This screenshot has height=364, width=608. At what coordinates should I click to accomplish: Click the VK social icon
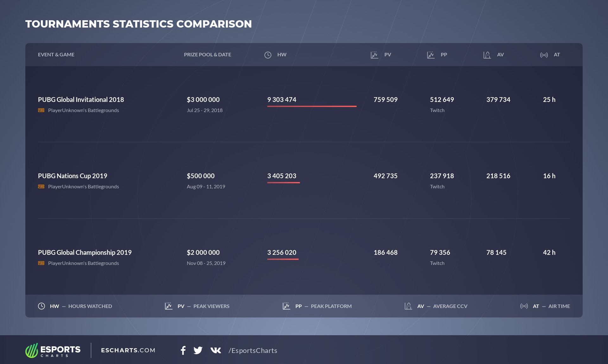tap(216, 350)
